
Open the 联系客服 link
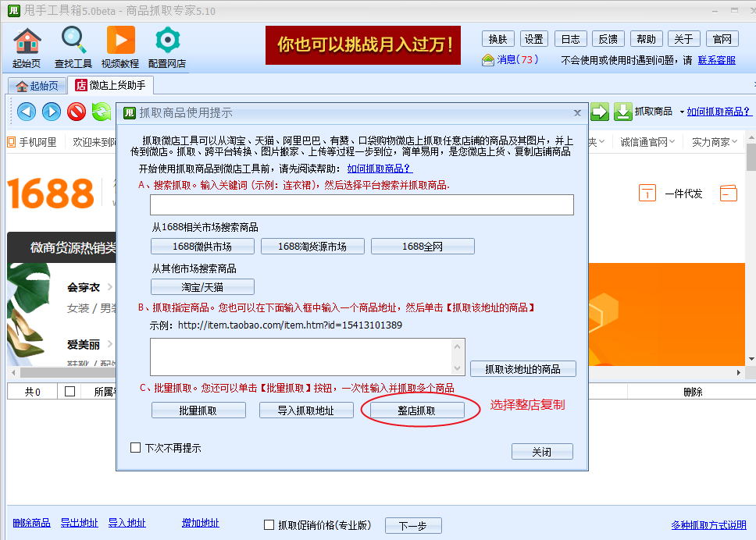(x=716, y=60)
